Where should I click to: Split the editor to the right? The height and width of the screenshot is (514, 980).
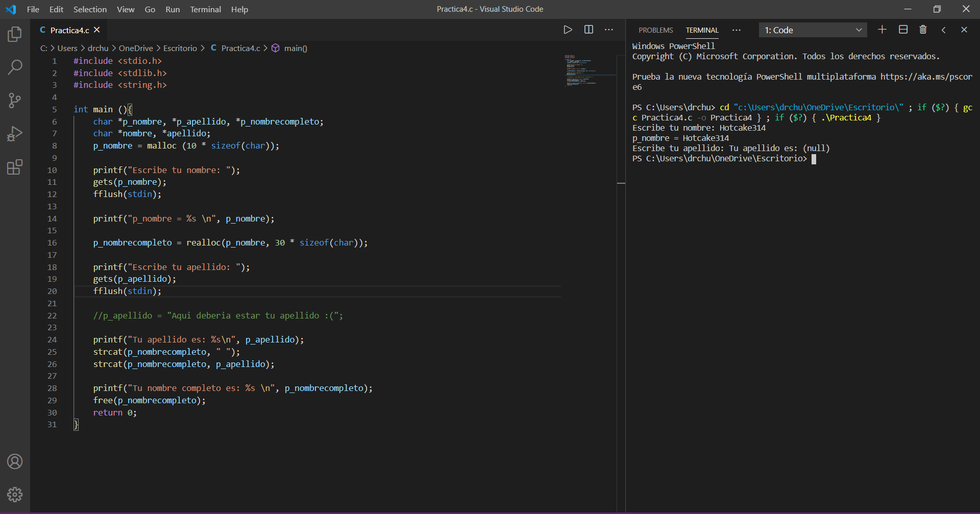[589, 30]
